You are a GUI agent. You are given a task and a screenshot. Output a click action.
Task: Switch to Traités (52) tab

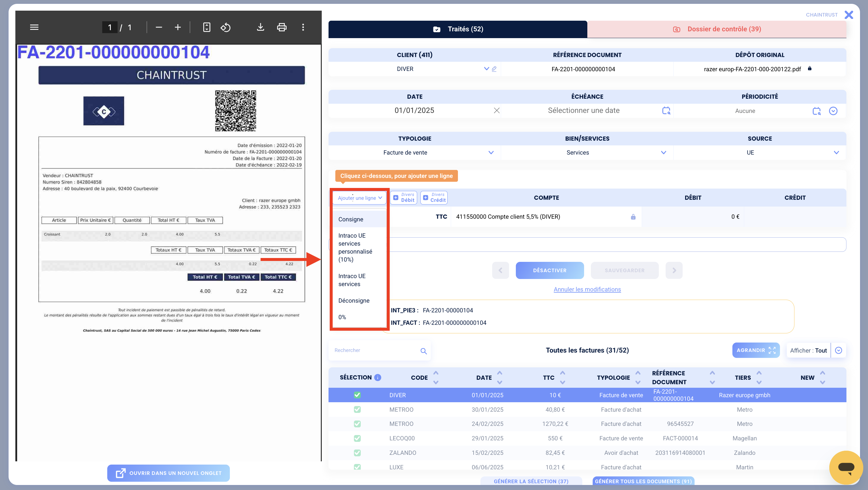458,29
